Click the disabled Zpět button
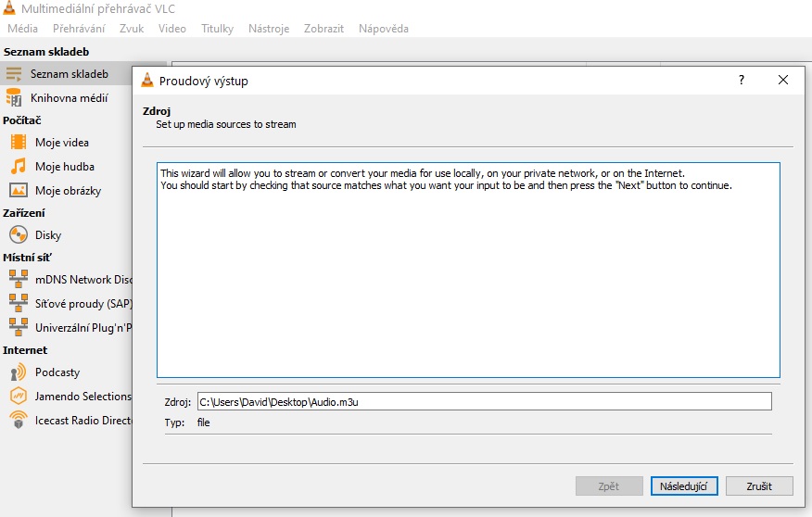Viewport: 812px width, 517px height. (x=609, y=485)
